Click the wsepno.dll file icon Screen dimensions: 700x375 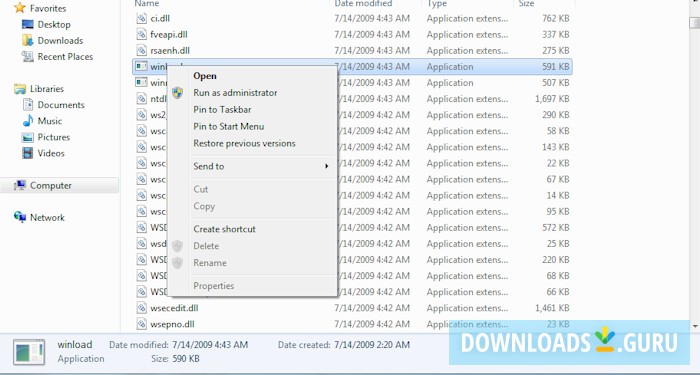tap(142, 324)
